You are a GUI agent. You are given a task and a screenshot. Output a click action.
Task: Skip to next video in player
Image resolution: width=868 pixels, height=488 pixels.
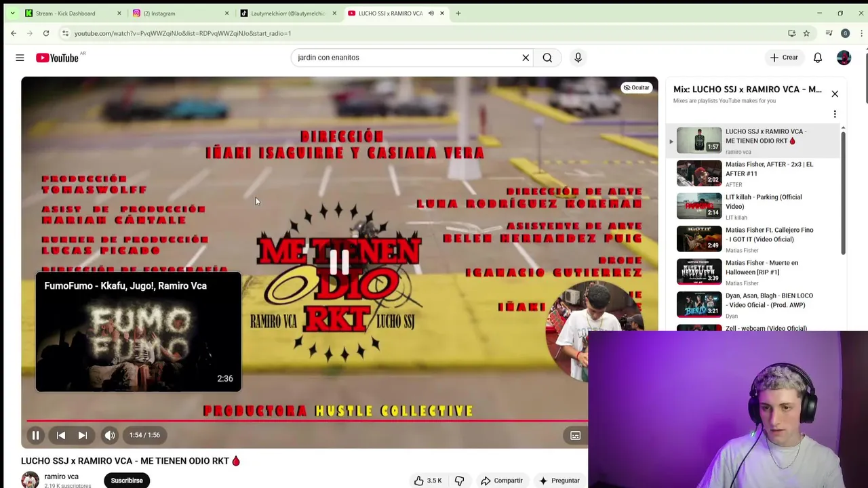(x=82, y=435)
